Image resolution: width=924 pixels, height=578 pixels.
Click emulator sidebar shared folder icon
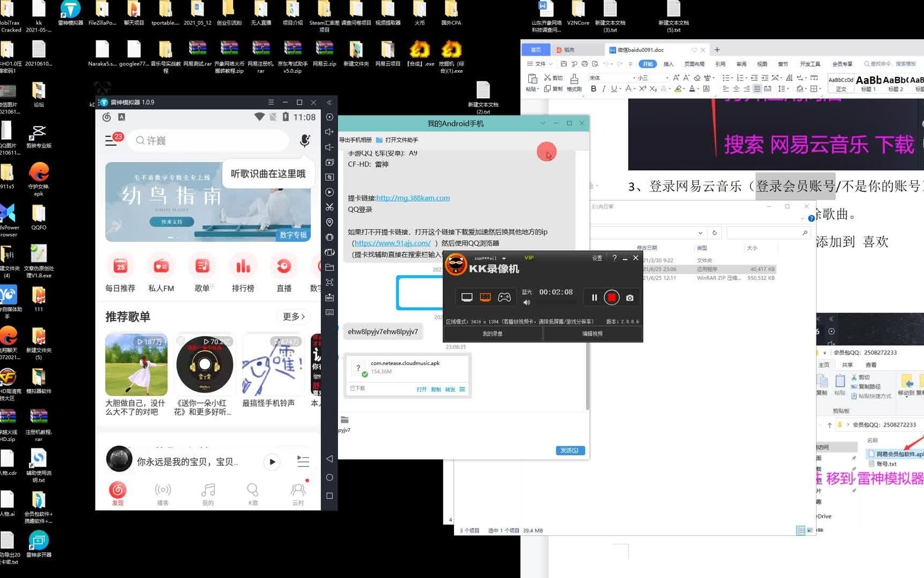pos(329,267)
